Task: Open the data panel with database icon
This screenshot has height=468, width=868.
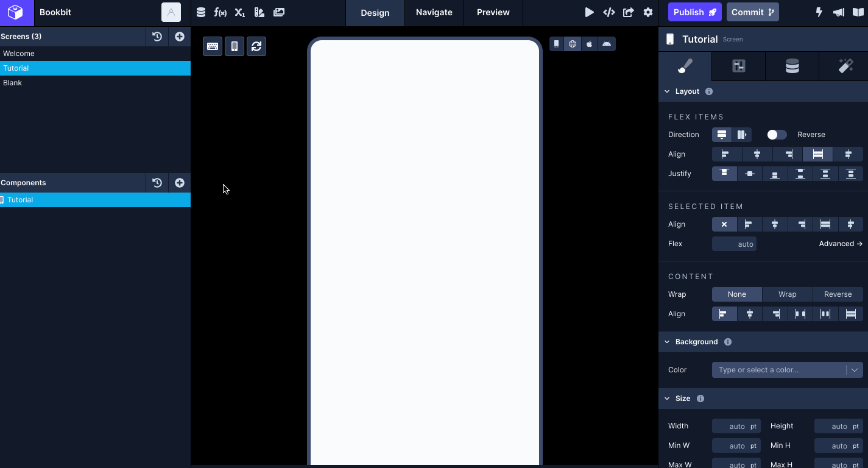Action: coord(791,66)
